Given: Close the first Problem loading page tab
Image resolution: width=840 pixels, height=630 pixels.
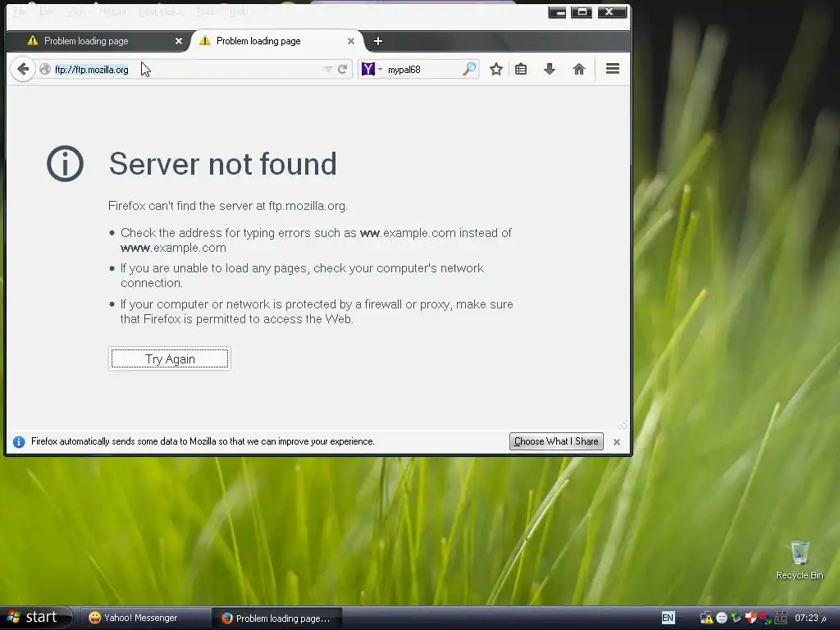Looking at the screenshot, I should (x=179, y=41).
